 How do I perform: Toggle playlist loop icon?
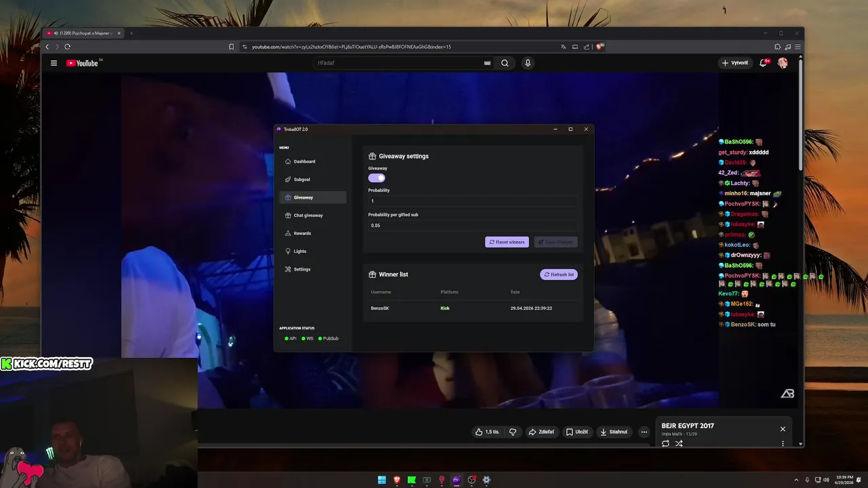tap(665, 443)
